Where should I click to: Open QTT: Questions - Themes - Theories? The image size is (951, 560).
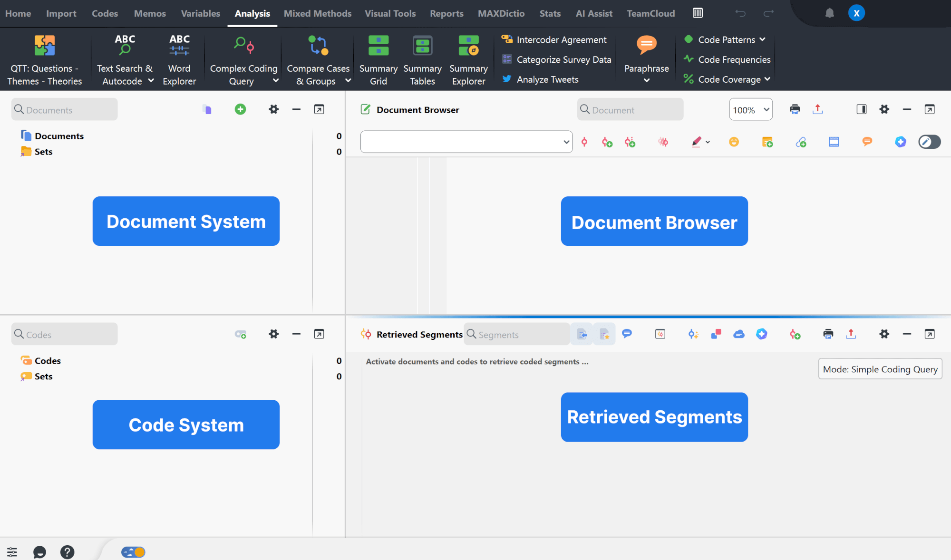tap(44, 60)
